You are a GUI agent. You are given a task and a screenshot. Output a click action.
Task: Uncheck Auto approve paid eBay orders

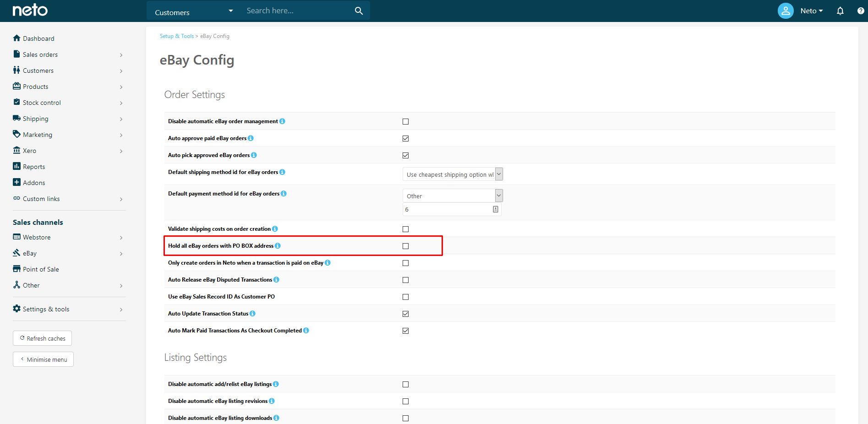[x=405, y=138]
